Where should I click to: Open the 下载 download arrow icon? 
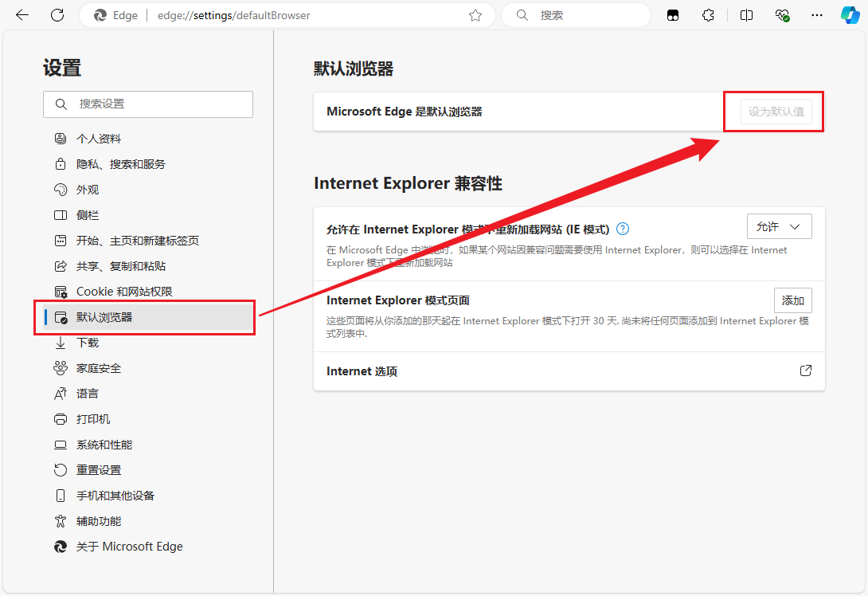[x=61, y=343]
